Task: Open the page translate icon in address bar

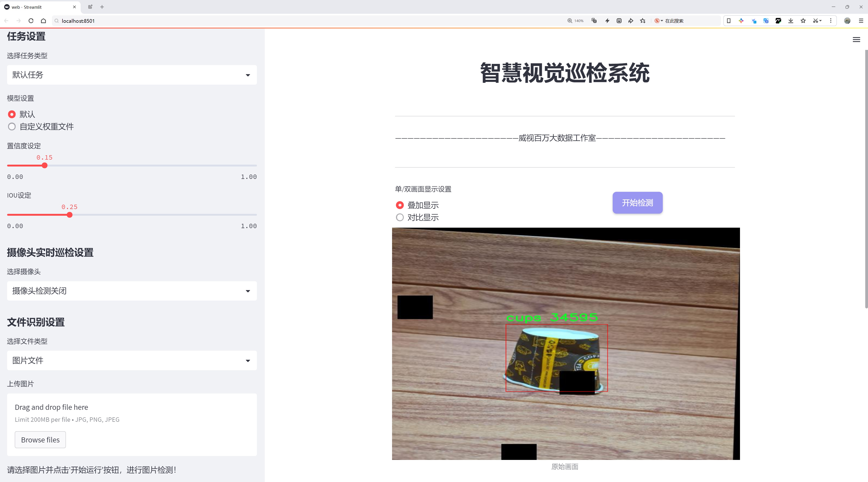Action: click(594, 21)
